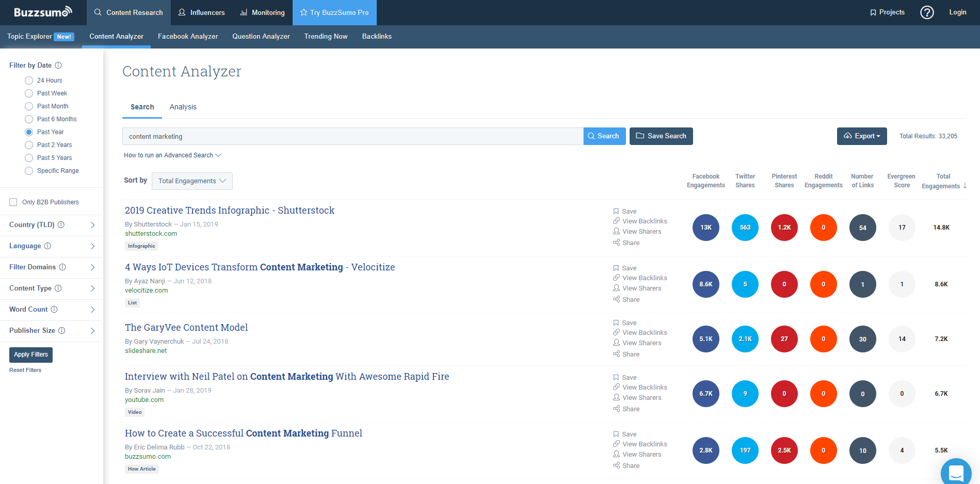This screenshot has width=980, height=484.
Task: Click the Content Type info icon
Action: 58,288
